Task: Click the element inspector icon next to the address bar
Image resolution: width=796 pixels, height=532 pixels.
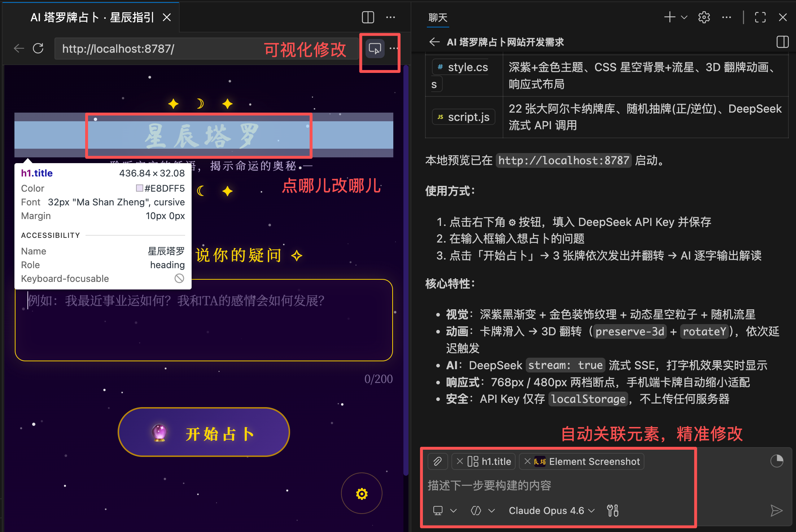Action: [x=375, y=48]
